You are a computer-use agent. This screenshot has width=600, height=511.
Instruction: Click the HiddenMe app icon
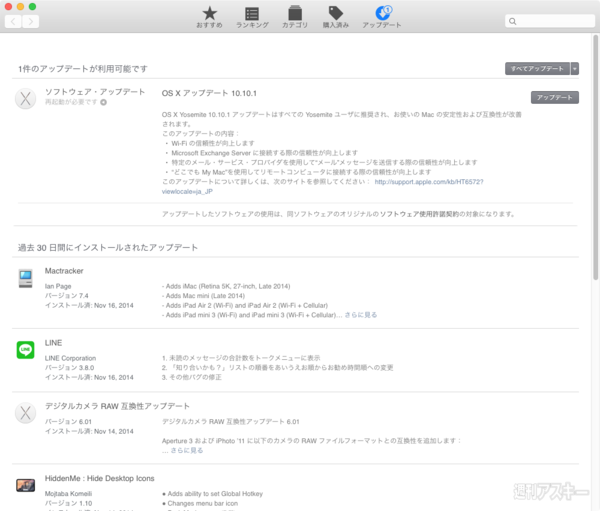26,485
